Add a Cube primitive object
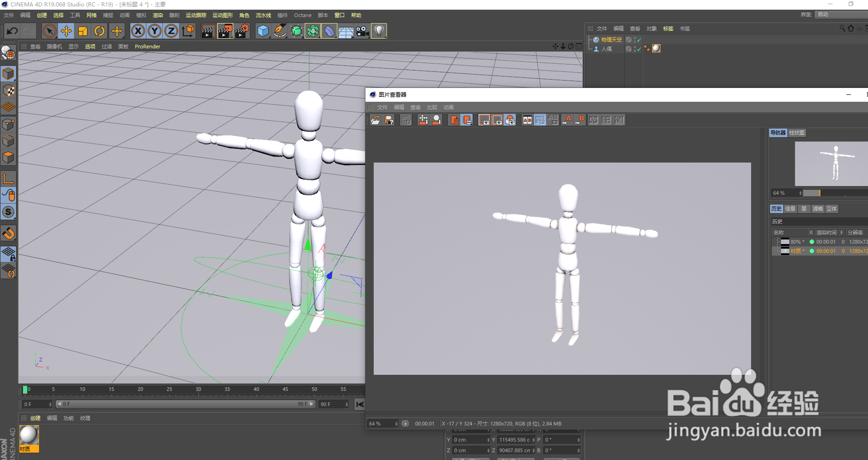Image resolution: width=868 pixels, height=460 pixels. pyautogui.click(x=263, y=31)
